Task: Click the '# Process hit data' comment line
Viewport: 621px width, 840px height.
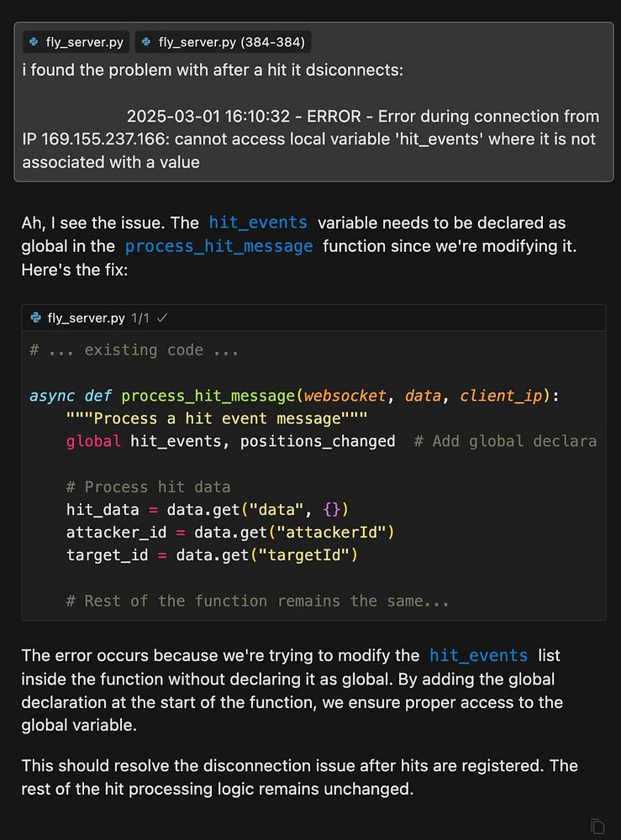Action: [x=149, y=487]
